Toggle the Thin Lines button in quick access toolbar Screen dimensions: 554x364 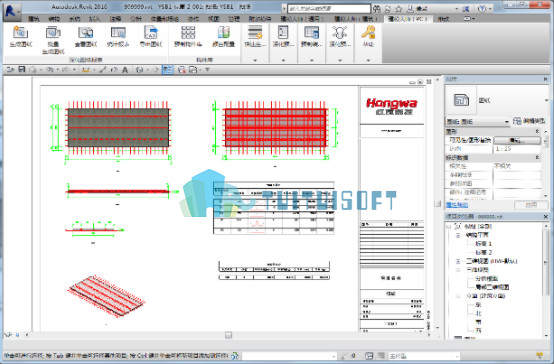[x=167, y=70]
